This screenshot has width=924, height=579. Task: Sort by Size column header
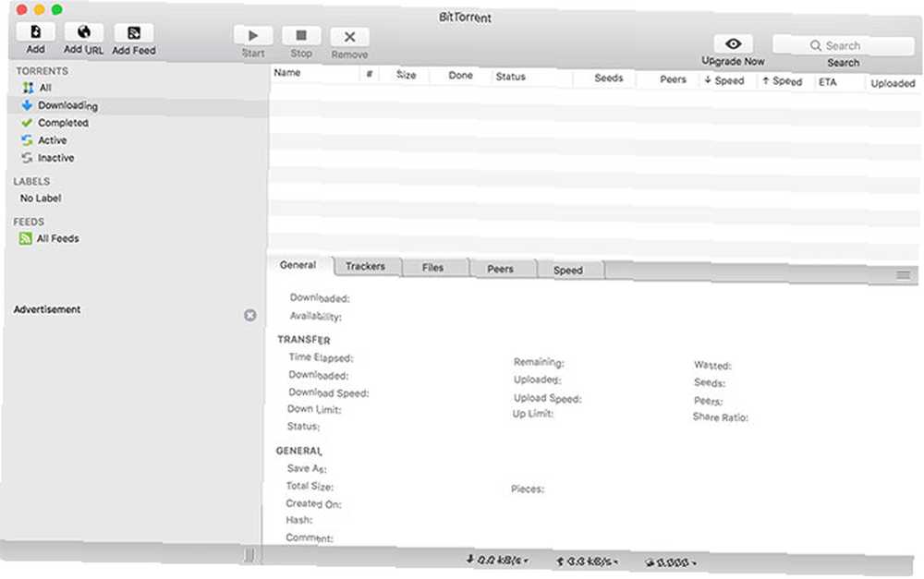406,75
